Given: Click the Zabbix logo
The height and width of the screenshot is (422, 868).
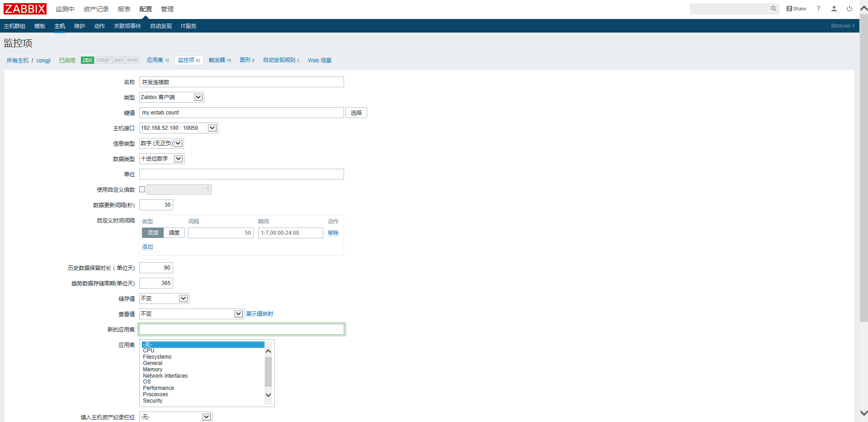Looking at the screenshot, I should point(25,9).
